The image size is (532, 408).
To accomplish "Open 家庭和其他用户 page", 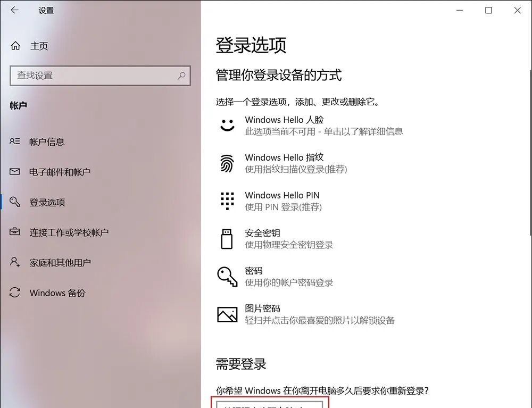I will click(60, 262).
